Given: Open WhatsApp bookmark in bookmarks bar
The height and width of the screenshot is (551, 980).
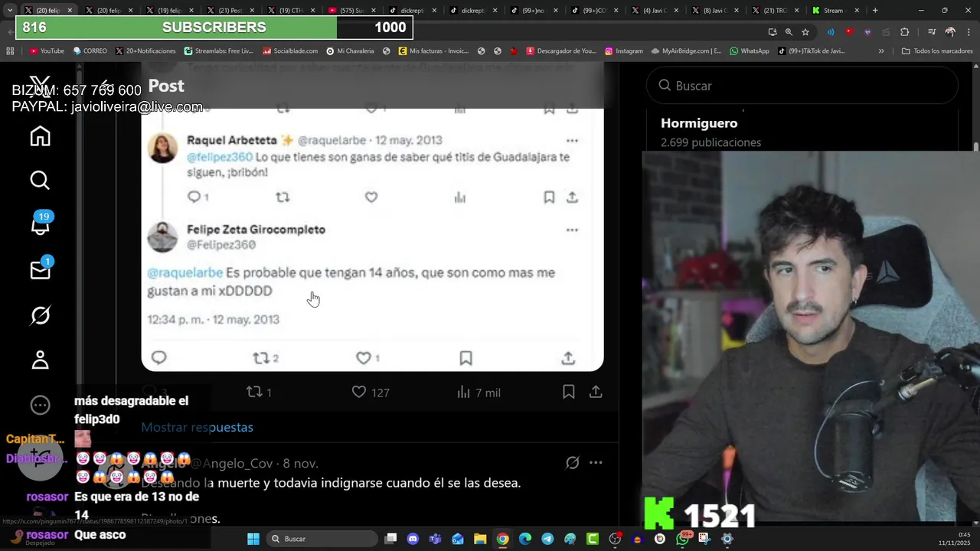Looking at the screenshot, I should coord(750,51).
